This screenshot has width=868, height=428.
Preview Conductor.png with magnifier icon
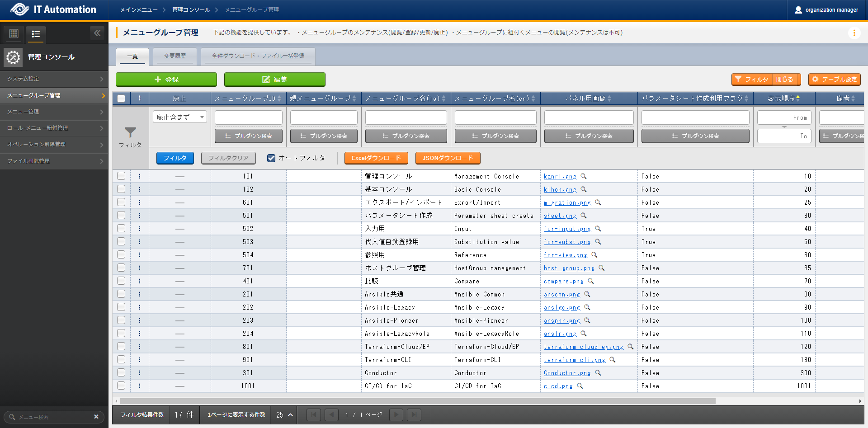[598, 373]
